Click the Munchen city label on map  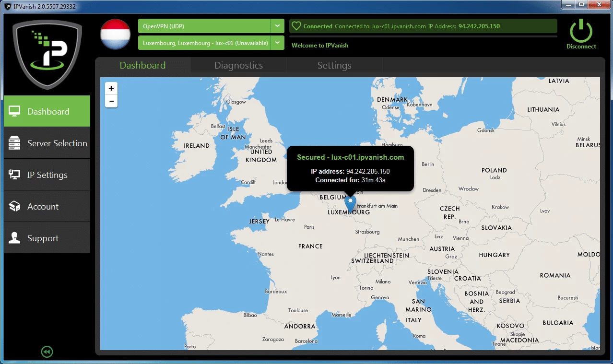click(x=408, y=239)
